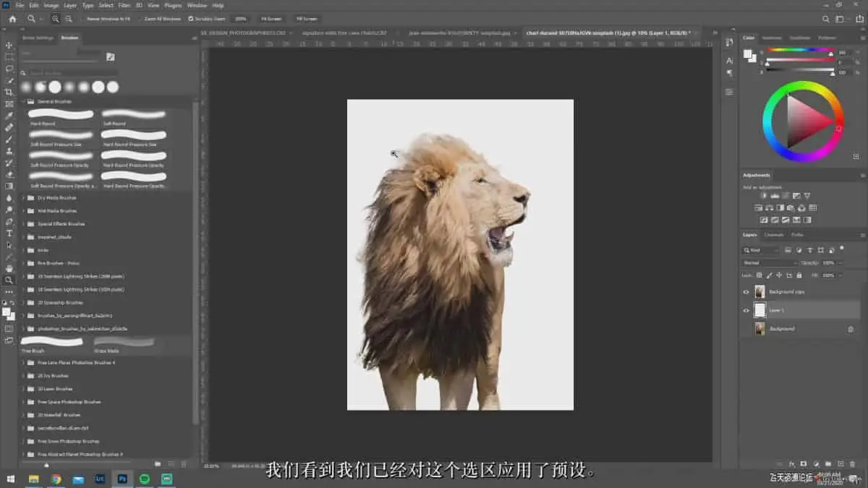Select the Soft Round brush preset

coord(134,117)
